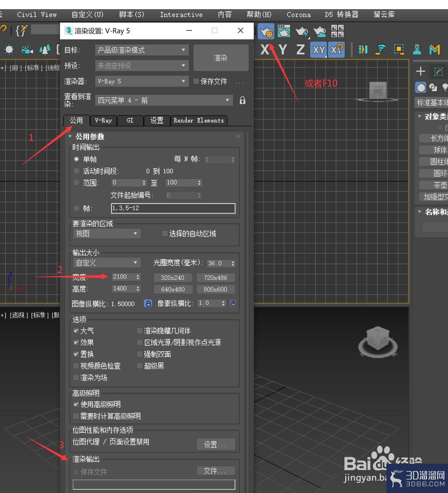The width and height of the screenshot is (448, 493).
Task: Toggle the 效果 checkbox
Action: pos(76,342)
